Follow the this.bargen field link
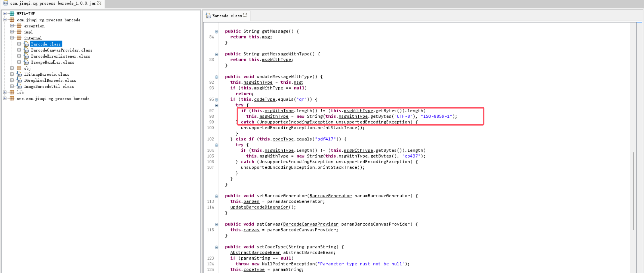Image resolution: width=644 pixels, height=273 pixels. tap(251, 201)
